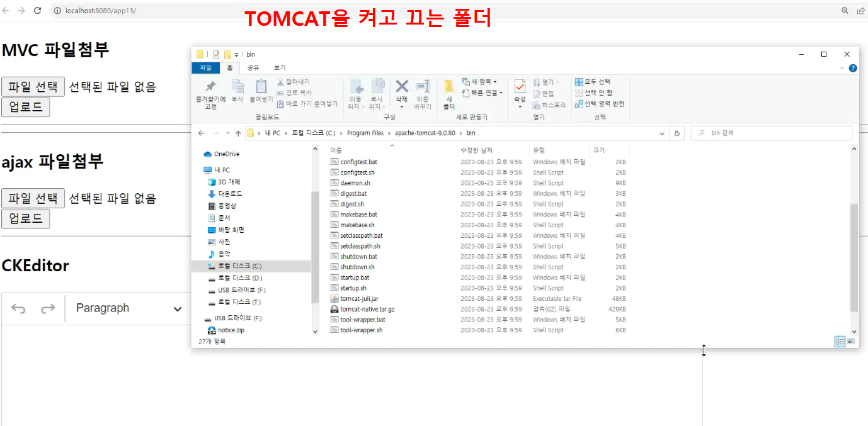Viewport: 868px width, 426px height.
Task: Choose 경로 복사 copy path
Action: (294, 92)
